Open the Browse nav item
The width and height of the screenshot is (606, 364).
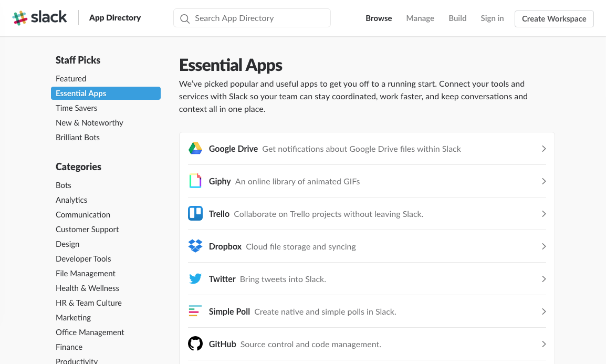pos(379,18)
